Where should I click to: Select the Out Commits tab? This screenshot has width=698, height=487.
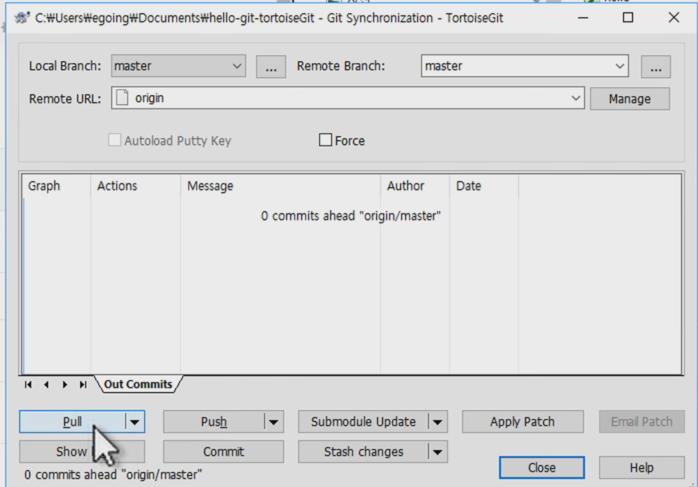(138, 384)
